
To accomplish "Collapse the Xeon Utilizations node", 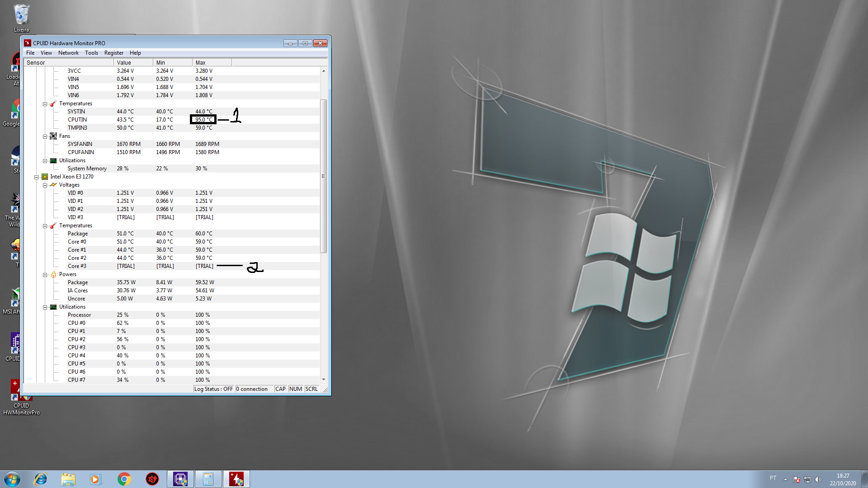I will coord(45,307).
